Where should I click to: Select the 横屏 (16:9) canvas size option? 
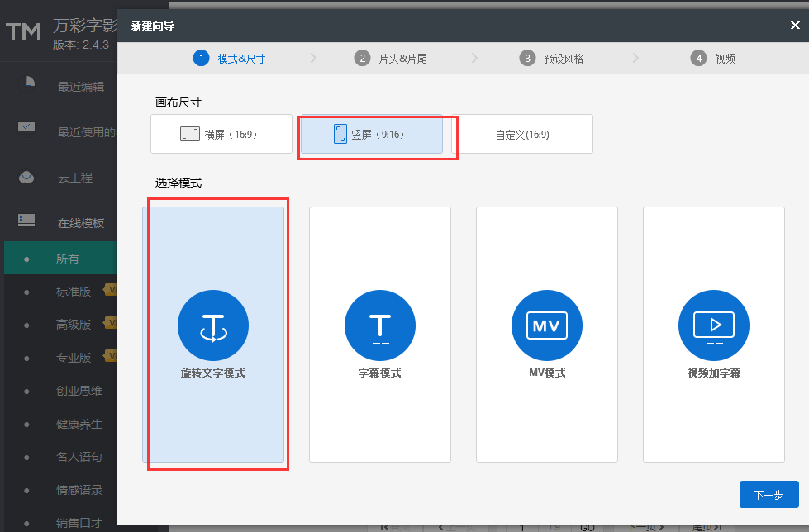[221, 134]
